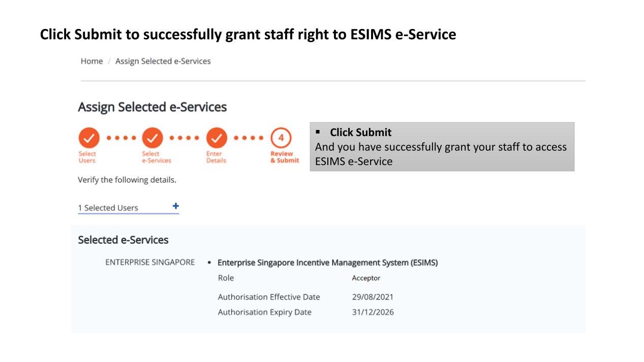Click the Acceptor role value
The width and height of the screenshot is (644, 362).
pos(366,278)
